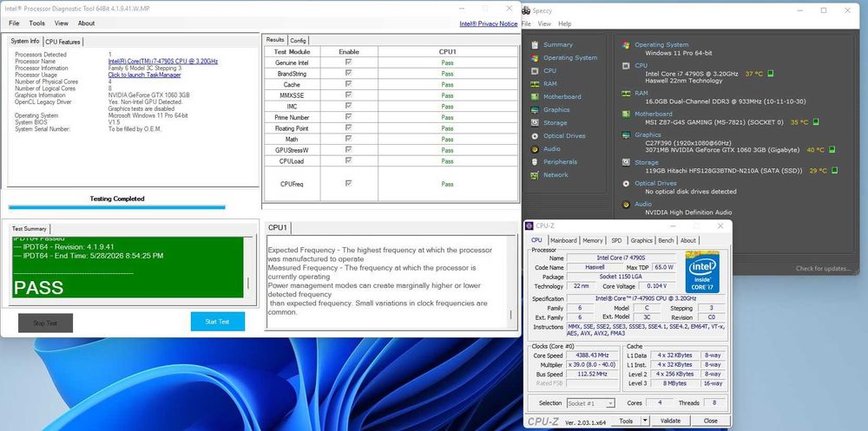The width and height of the screenshot is (868, 431).
Task: Switch to the Config tab
Action: pos(298,41)
